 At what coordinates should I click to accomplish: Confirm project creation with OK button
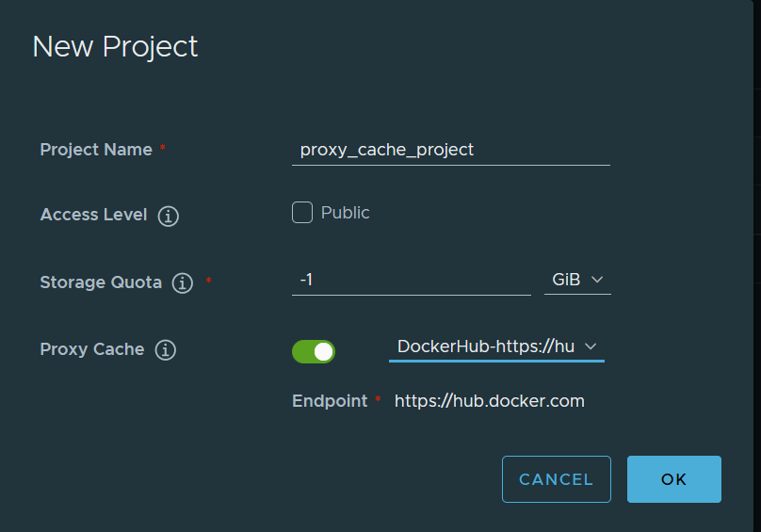click(x=673, y=479)
